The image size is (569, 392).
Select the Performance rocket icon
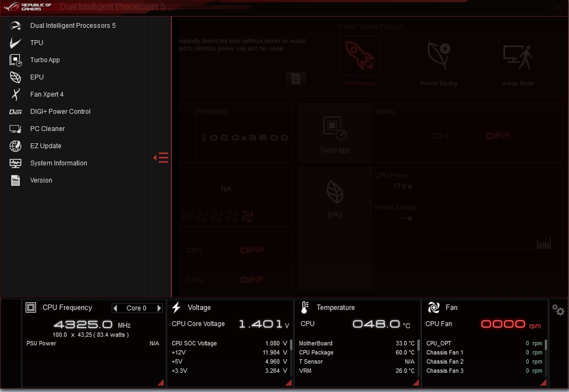tap(359, 56)
